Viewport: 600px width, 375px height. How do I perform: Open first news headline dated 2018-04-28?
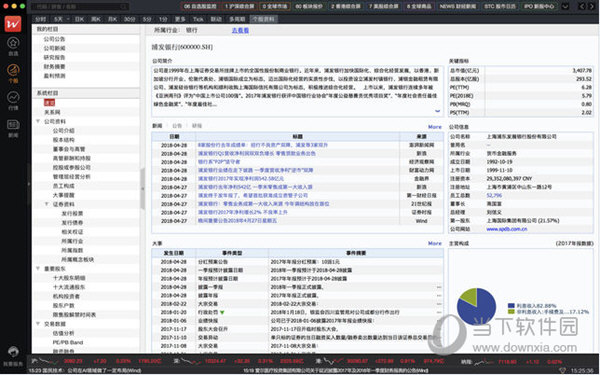[x=263, y=145]
